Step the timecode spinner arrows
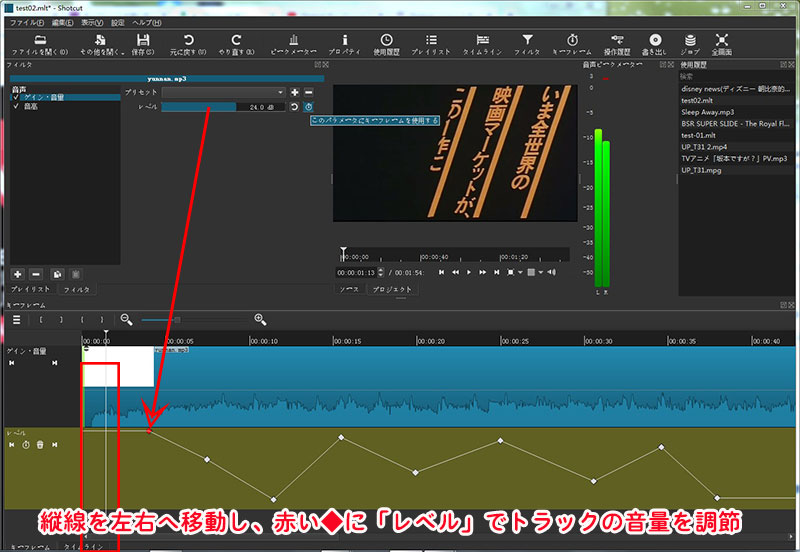The height and width of the screenshot is (552, 800). [x=380, y=272]
